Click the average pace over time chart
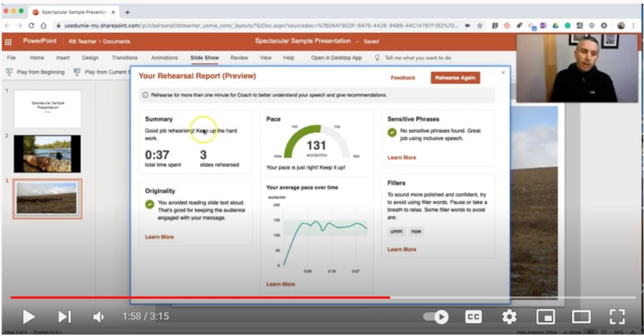This screenshot has width=644, height=336. point(318,235)
